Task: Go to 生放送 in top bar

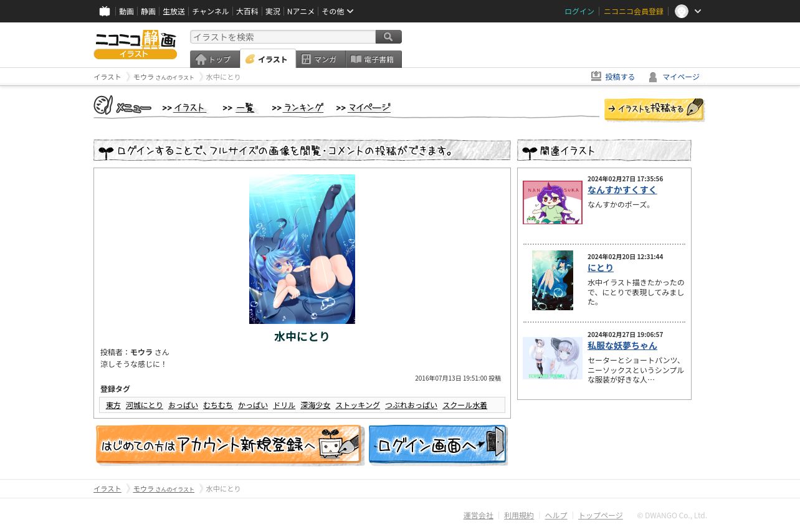Action: (174, 11)
